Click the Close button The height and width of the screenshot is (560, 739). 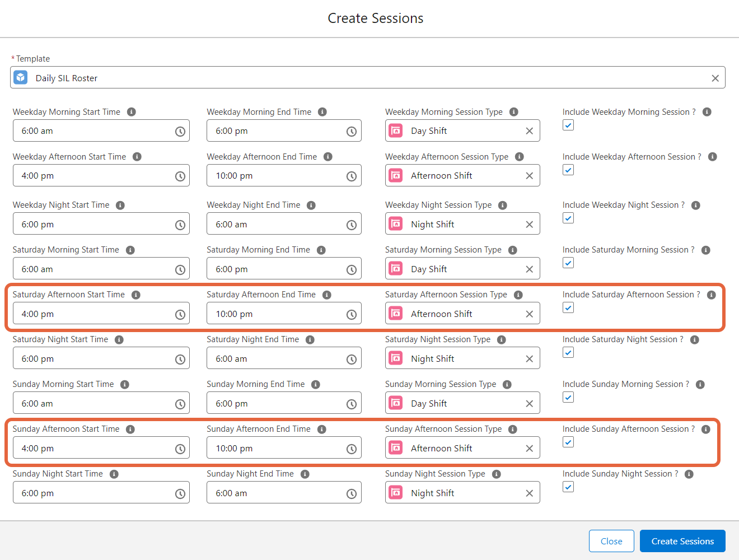[x=611, y=541]
